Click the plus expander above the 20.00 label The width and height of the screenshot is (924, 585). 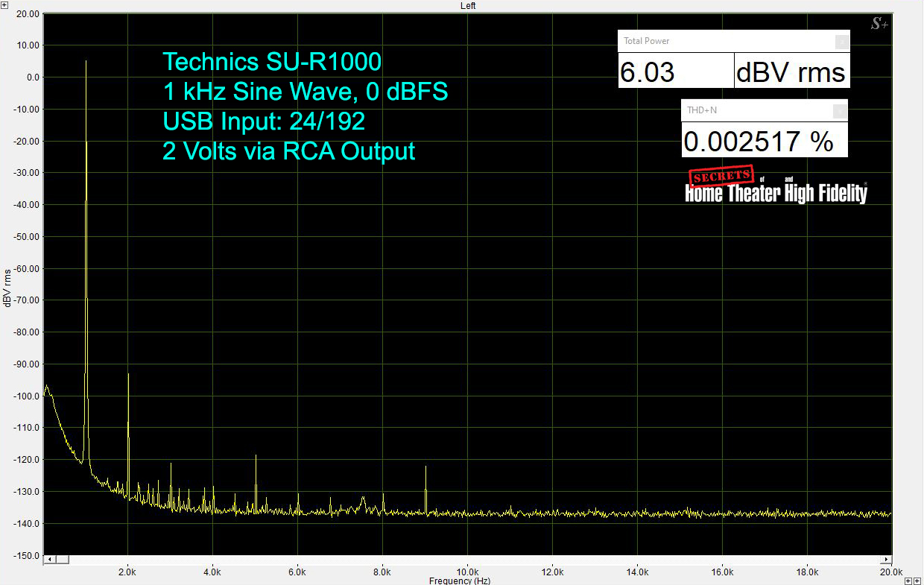click(4, 4)
